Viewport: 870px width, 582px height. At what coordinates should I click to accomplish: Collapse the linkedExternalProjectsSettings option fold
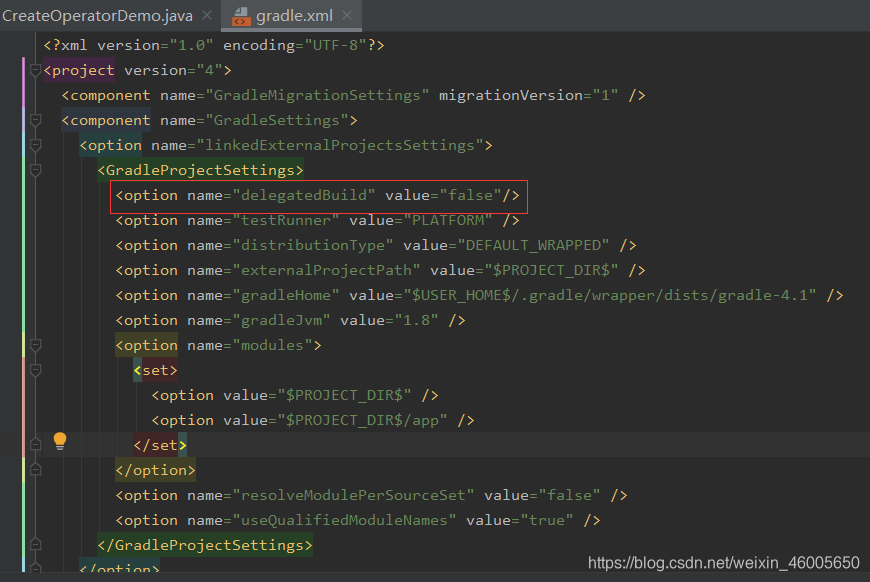pyautogui.click(x=35, y=145)
